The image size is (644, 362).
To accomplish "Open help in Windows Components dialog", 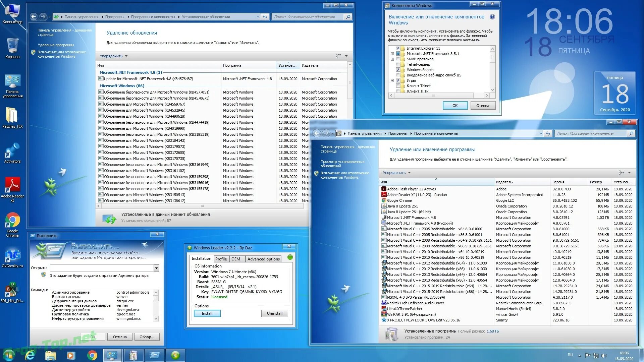I will [492, 17].
